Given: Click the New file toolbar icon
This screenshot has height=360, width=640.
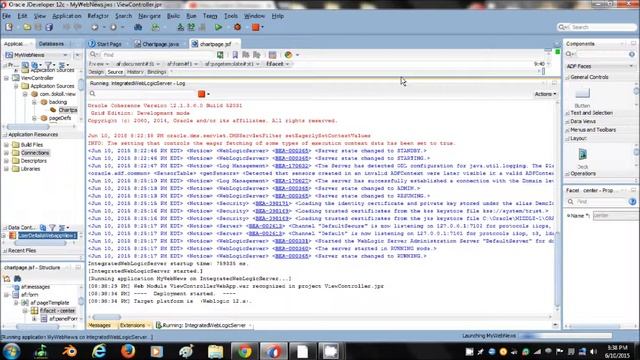Looking at the screenshot, I should (9, 27).
